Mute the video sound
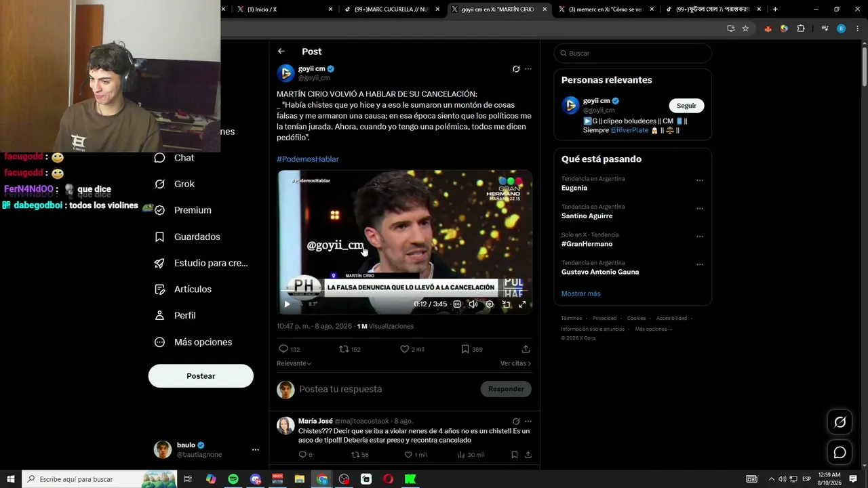The height and width of the screenshot is (488, 868). click(473, 304)
